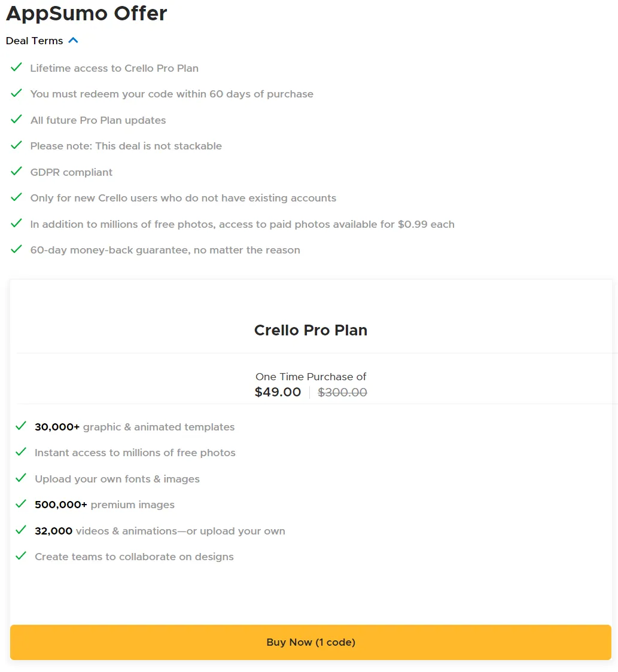Click checkmark next to 30,000+ graphic templates
Image resolution: width=618 pixels, height=672 pixels.
click(x=21, y=426)
